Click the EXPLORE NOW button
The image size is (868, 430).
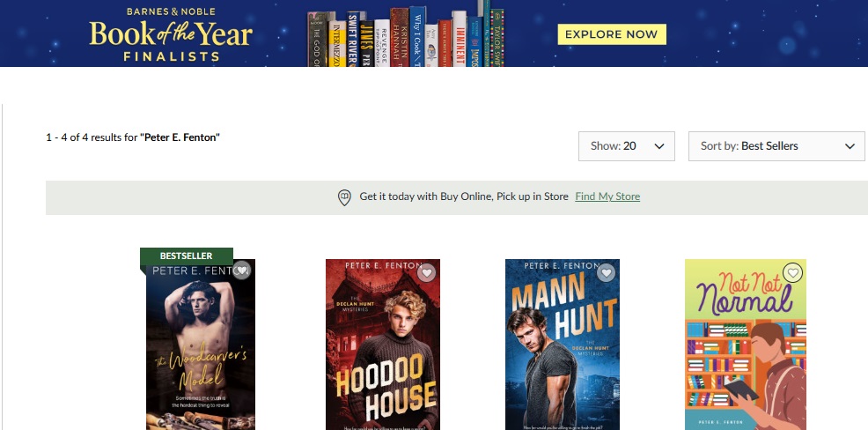pos(612,34)
